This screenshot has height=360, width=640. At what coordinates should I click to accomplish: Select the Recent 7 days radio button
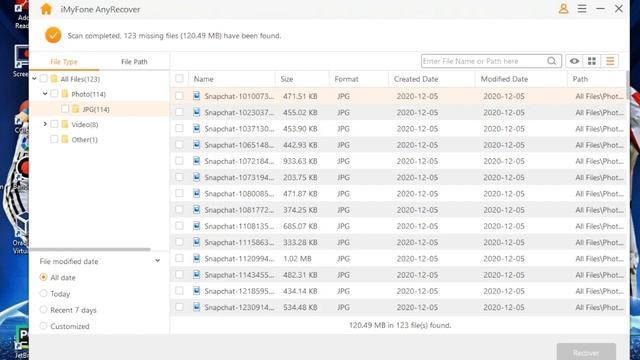[x=43, y=310]
